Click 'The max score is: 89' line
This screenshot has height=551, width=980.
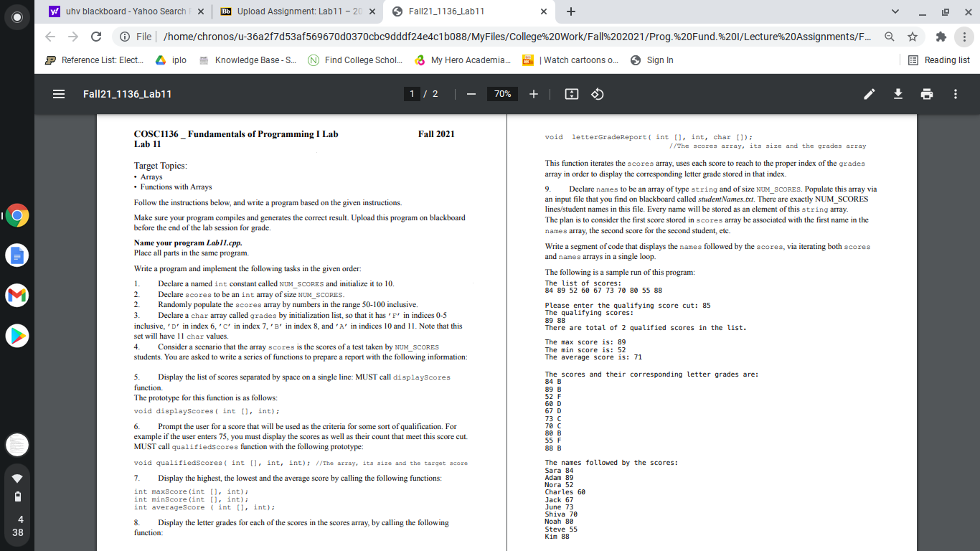coord(585,342)
